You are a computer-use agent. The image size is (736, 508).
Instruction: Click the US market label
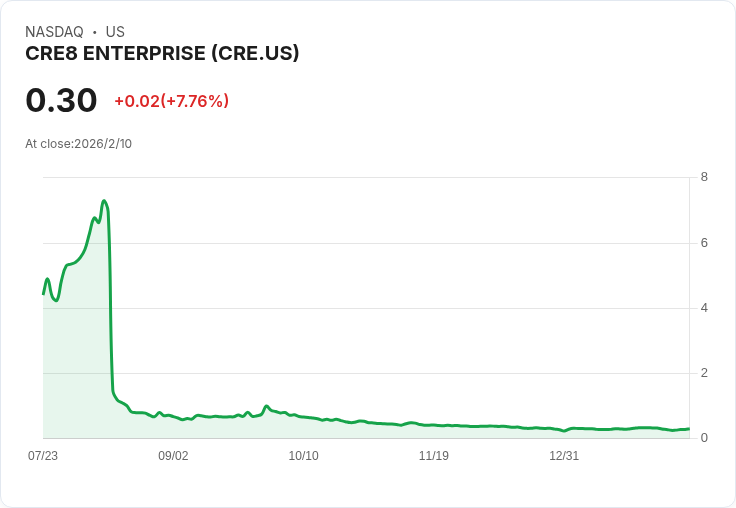point(115,32)
